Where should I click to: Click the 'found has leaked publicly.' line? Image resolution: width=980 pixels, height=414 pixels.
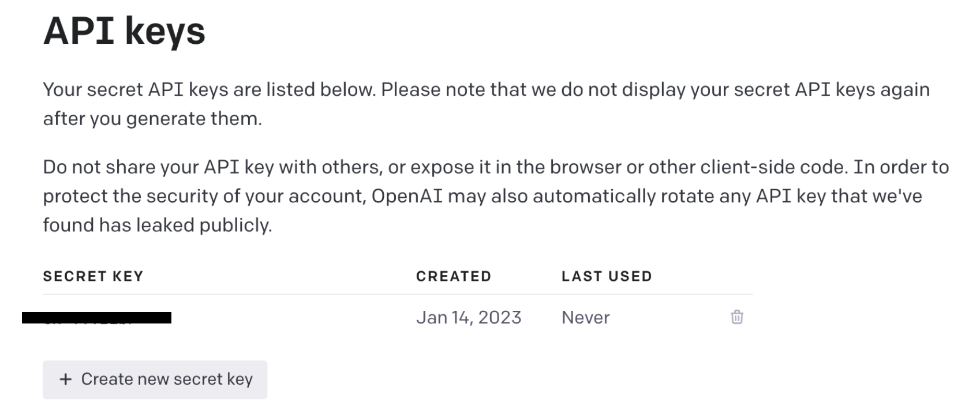tap(158, 225)
